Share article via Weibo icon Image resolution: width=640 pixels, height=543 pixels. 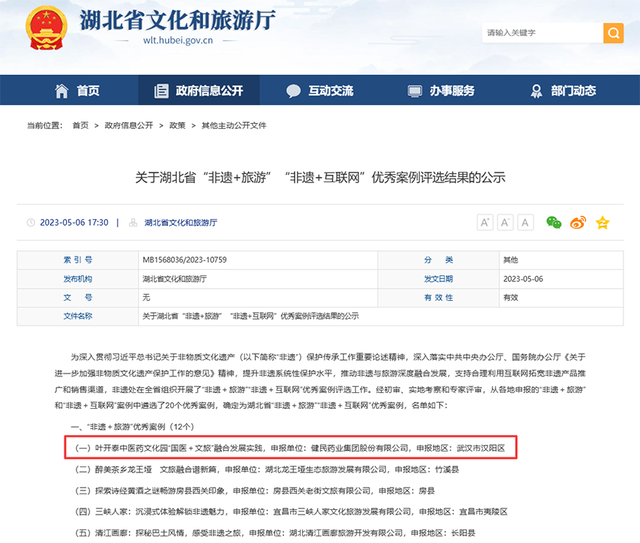[577, 222]
